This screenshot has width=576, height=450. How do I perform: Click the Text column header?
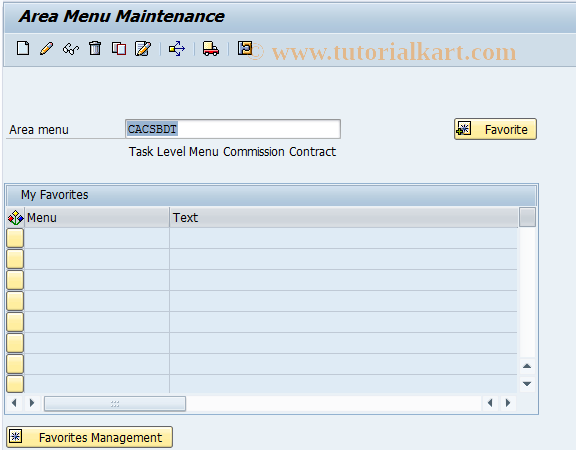click(x=344, y=217)
